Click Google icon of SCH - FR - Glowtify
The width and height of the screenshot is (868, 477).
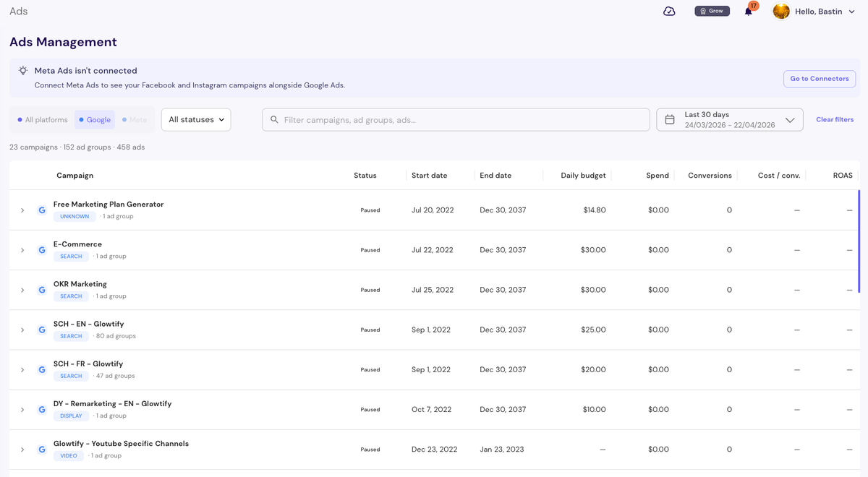[x=42, y=369]
